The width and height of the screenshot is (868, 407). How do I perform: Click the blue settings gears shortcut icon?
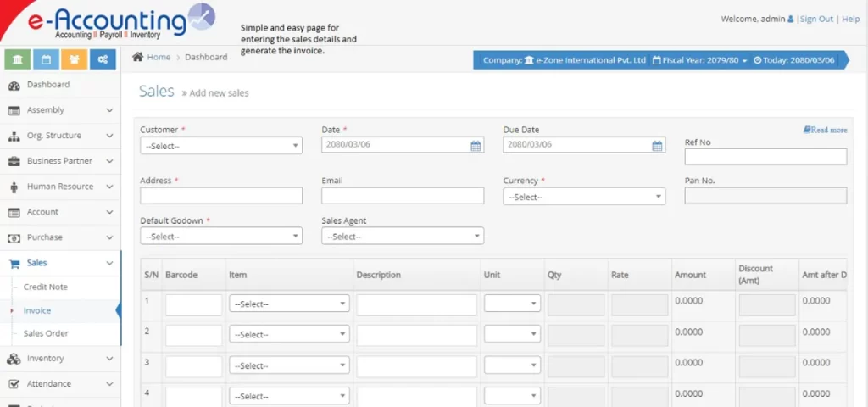(102, 59)
